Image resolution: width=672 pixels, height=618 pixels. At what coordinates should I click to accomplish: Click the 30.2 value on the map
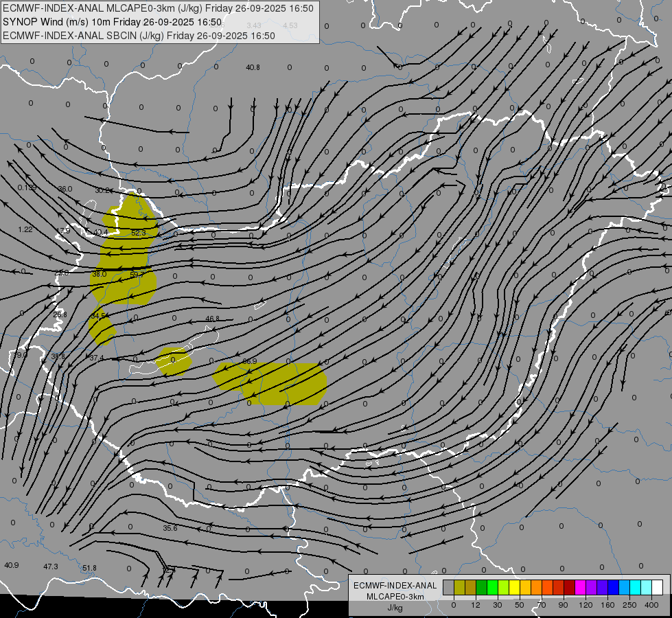click(102, 190)
